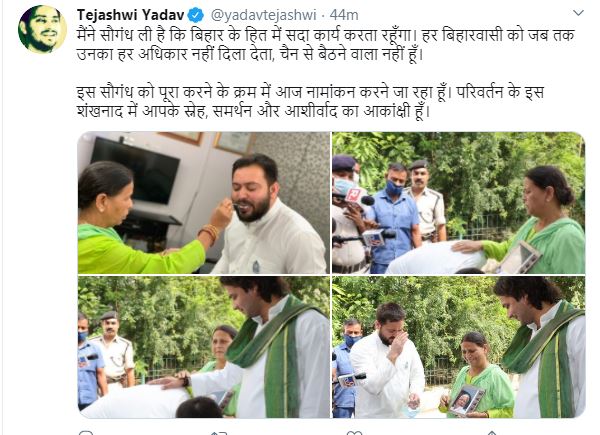Click the blue verified badge
The width and height of the screenshot is (600, 435).
pyautogui.click(x=196, y=16)
